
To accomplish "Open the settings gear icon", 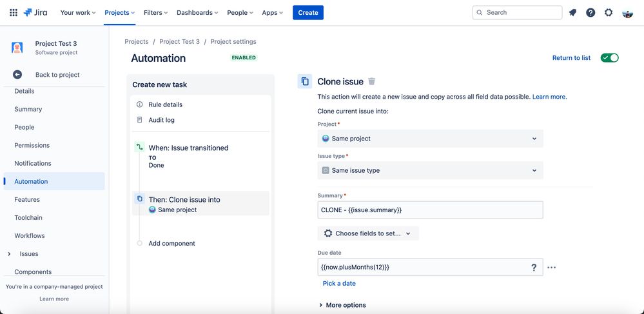I will point(609,12).
